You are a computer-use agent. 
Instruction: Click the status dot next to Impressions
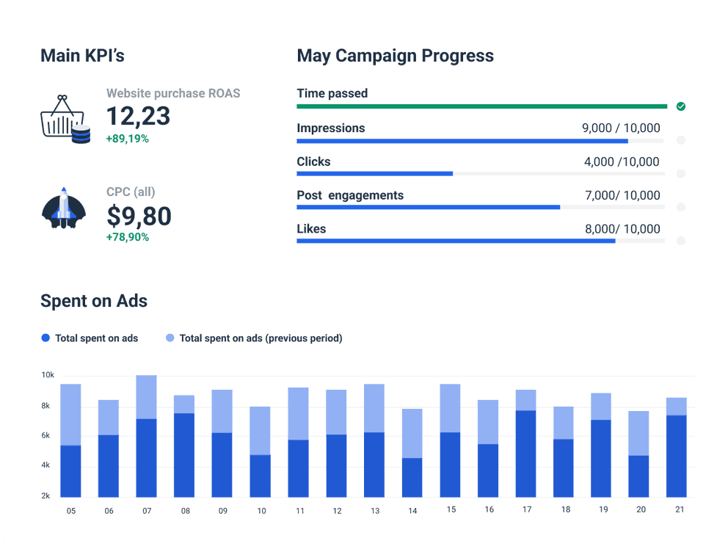(x=680, y=140)
